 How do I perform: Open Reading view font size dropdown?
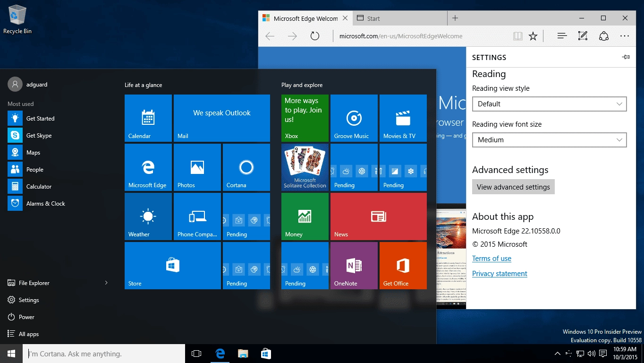pyautogui.click(x=550, y=140)
